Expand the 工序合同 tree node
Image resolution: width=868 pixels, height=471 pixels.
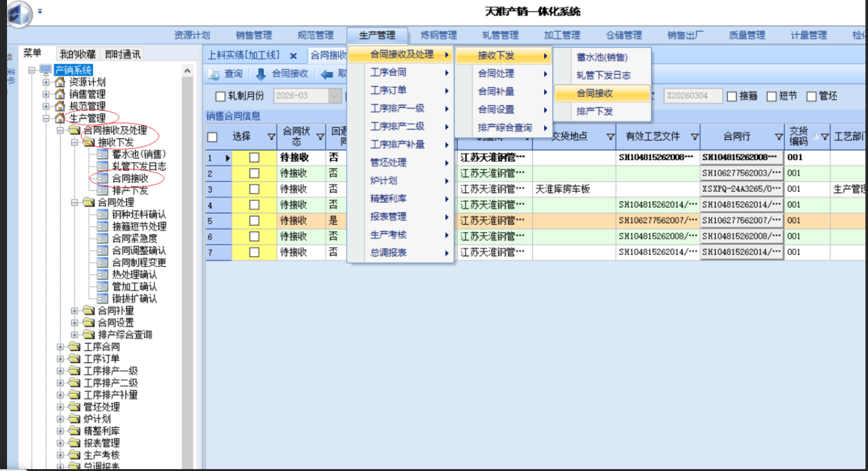click(x=61, y=347)
